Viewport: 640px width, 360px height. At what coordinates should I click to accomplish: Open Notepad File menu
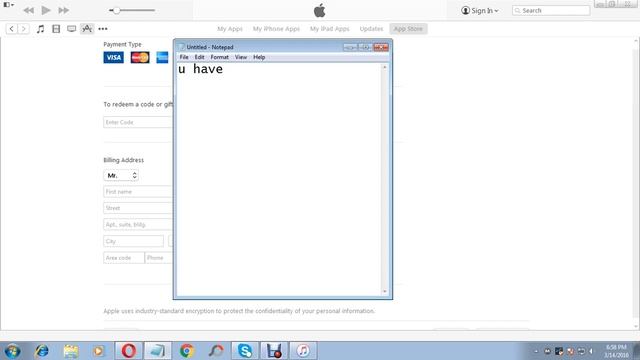tap(184, 57)
